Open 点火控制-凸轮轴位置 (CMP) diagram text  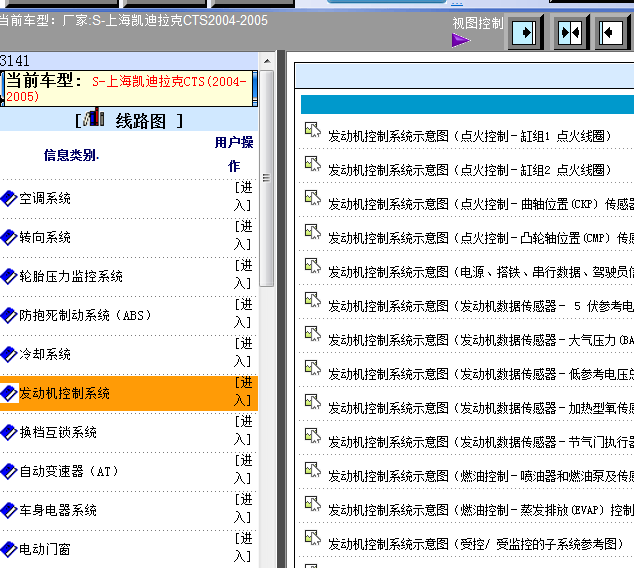[481, 238]
